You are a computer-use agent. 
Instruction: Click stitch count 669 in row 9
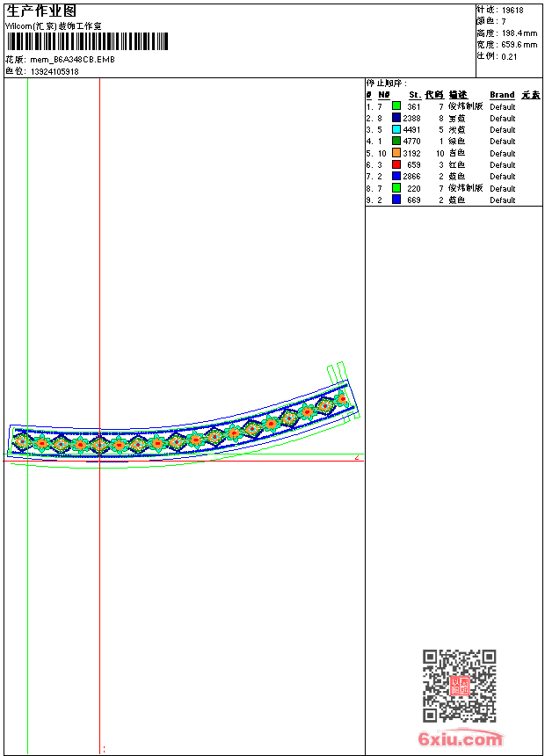[x=414, y=200]
